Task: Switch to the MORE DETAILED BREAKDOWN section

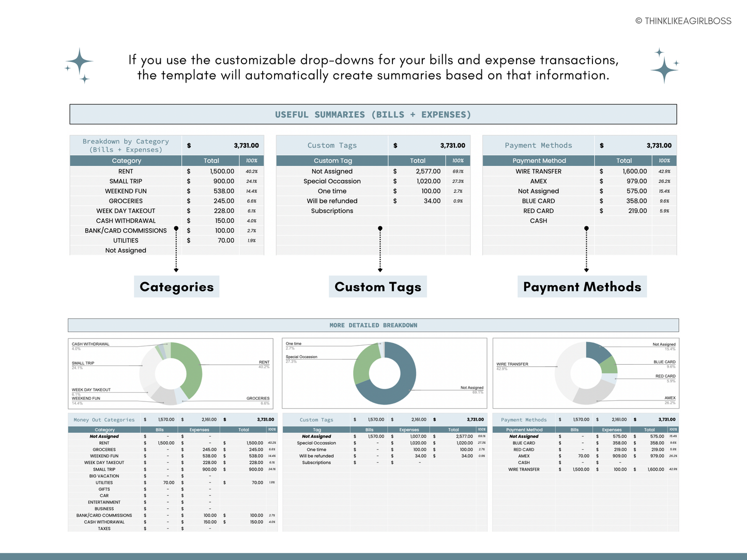Action: point(373,325)
